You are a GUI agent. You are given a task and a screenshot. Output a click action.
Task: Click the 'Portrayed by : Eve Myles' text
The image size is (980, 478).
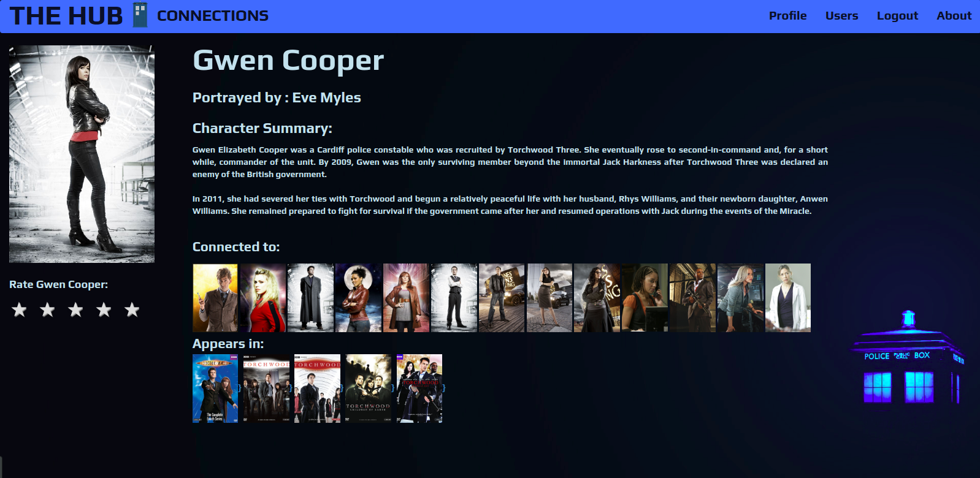pos(277,98)
